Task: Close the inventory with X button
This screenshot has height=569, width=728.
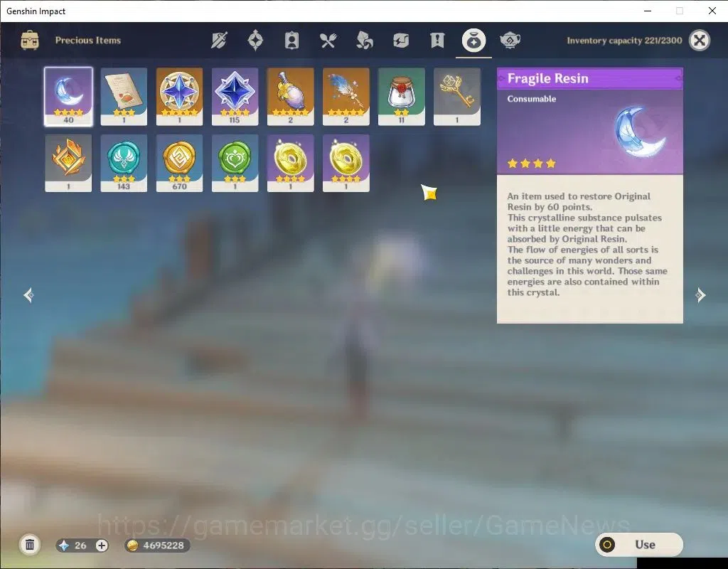Action: (700, 41)
